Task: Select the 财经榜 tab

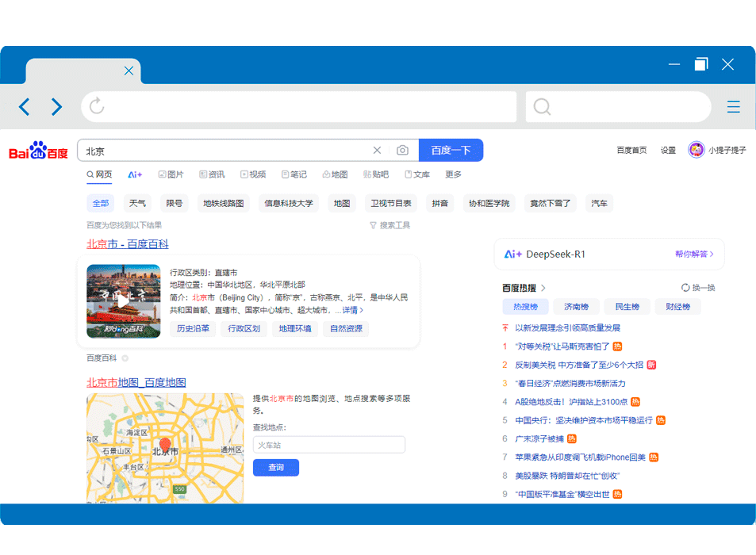Action: tap(678, 306)
